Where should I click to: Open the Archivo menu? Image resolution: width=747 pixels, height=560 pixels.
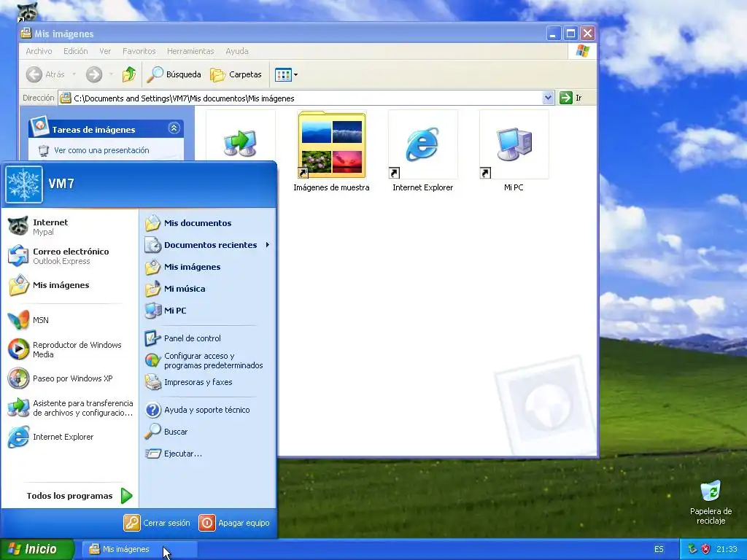pos(39,51)
